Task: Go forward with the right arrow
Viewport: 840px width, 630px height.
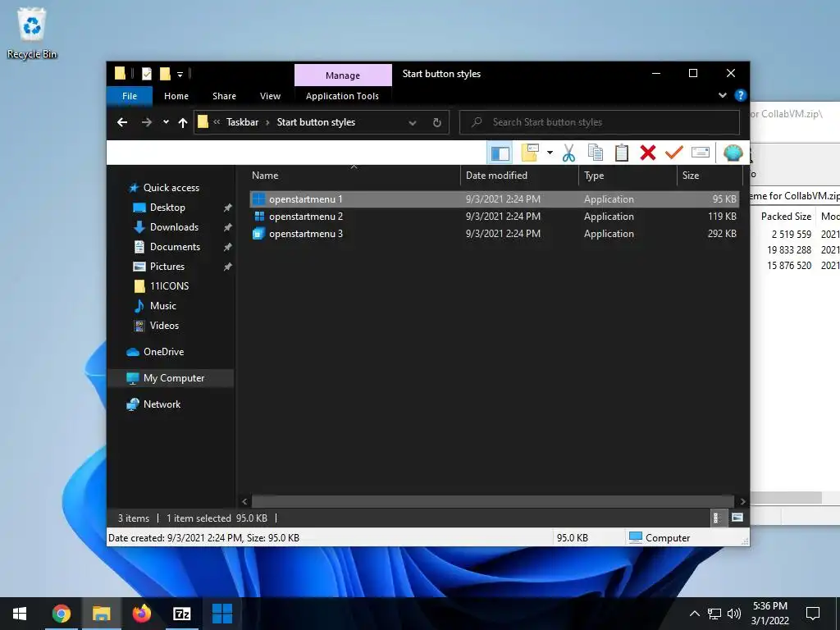Action: tap(146, 122)
